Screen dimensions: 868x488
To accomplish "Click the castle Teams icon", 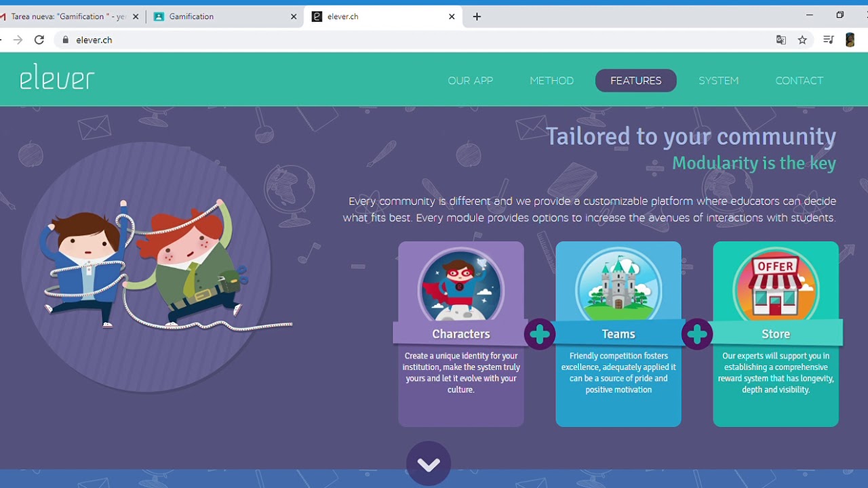I will (x=618, y=285).
